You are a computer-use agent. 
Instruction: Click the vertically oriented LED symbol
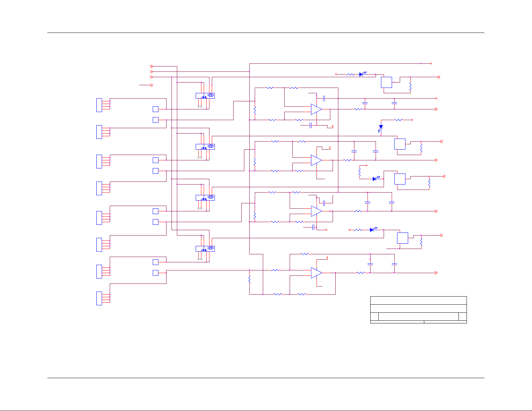381,128
